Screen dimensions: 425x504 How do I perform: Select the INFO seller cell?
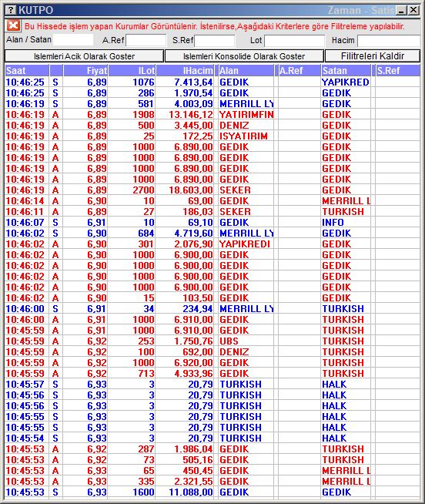(346, 223)
